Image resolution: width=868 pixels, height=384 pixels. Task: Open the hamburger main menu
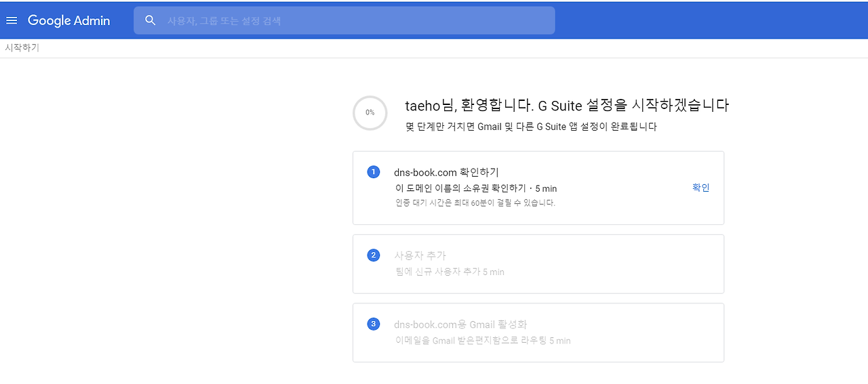[x=12, y=20]
